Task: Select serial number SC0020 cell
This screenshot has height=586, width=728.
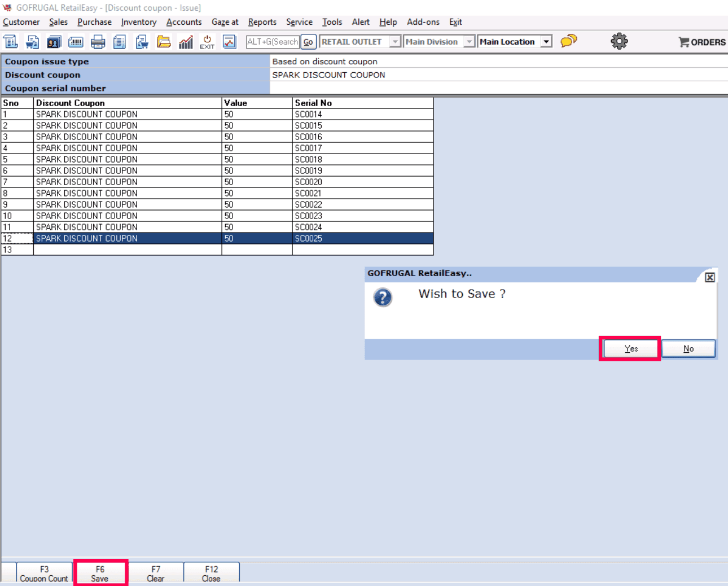Action: tap(363, 182)
